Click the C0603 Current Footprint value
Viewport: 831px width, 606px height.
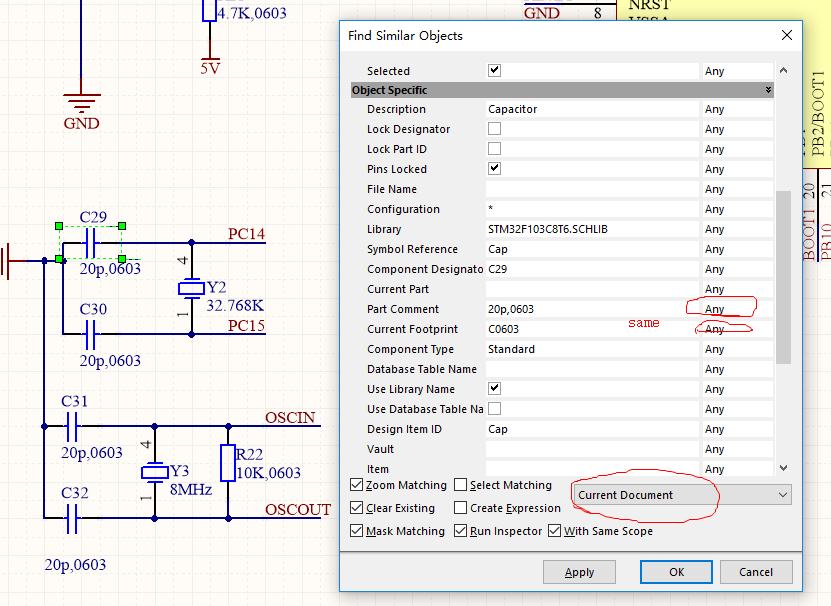point(592,329)
